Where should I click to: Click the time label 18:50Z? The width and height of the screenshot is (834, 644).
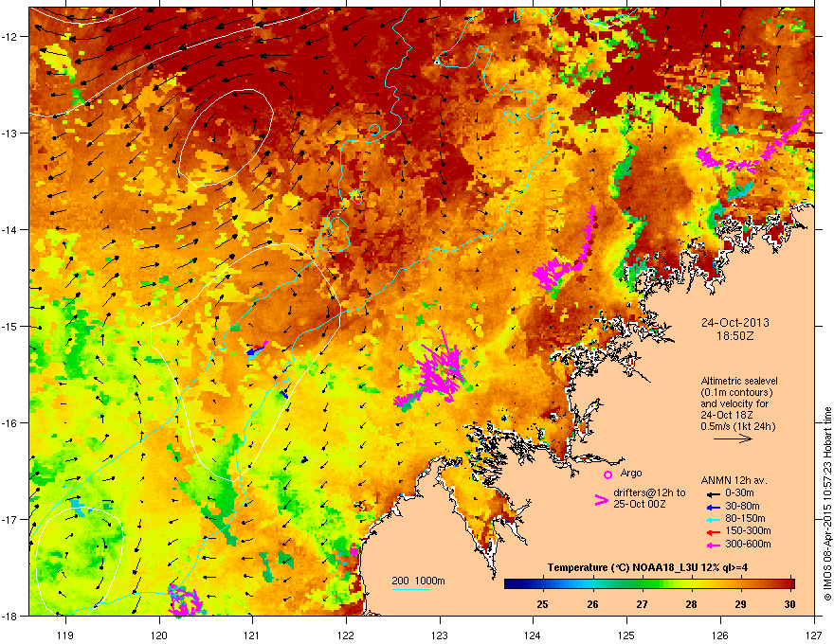pos(735,336)
